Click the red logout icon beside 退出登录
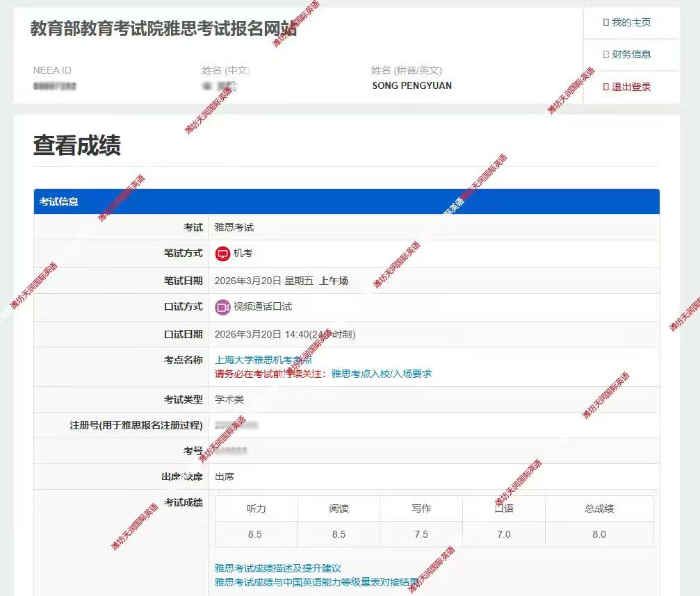700x596 pixels. (605, 88)
